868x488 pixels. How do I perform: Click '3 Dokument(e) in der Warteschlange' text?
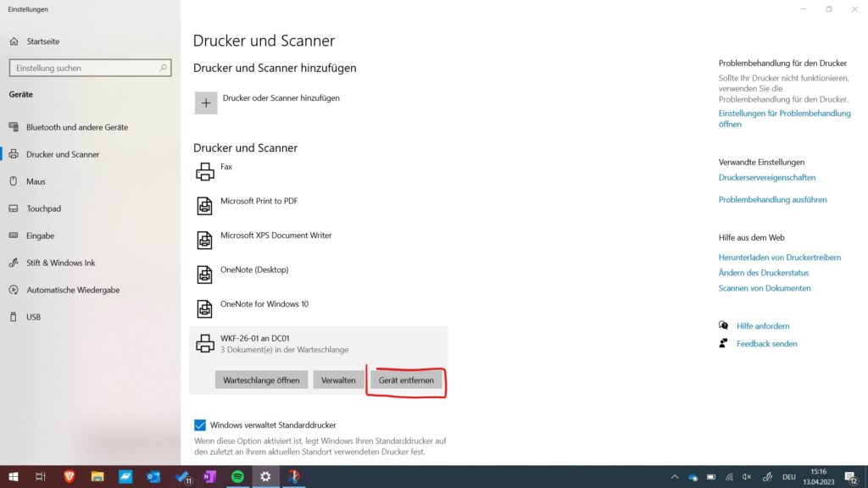pyautogui.click(x=285, y=350)
